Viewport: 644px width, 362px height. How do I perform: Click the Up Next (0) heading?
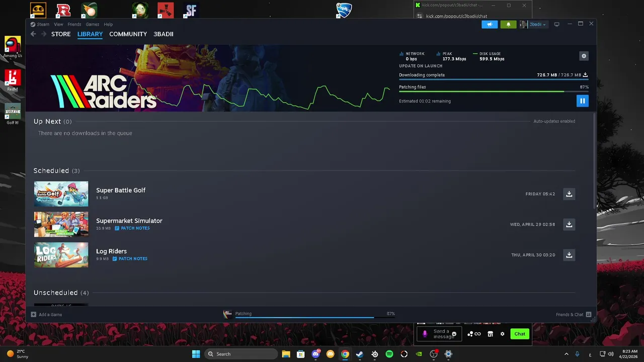click(x=52, y=121)
